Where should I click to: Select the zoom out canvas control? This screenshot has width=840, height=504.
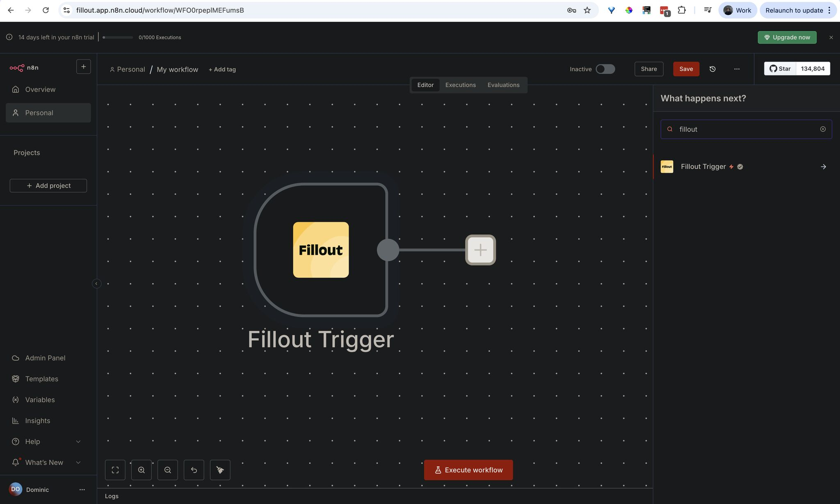[167, 470]
